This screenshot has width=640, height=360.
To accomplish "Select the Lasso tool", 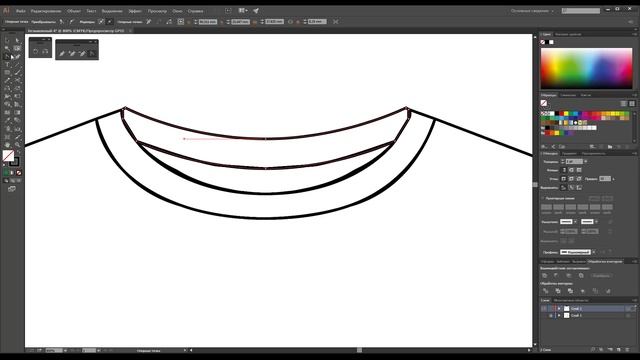I will click(17, 48).
